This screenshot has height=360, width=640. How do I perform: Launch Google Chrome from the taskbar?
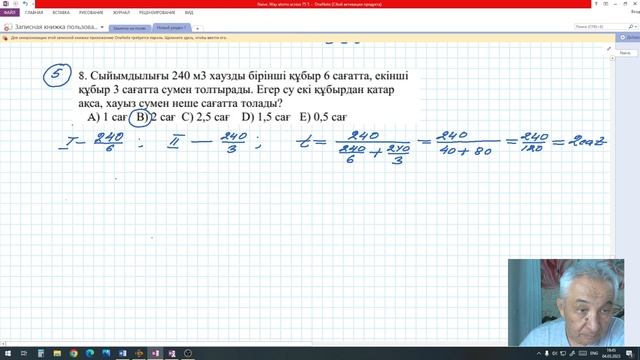click(73, 353)
